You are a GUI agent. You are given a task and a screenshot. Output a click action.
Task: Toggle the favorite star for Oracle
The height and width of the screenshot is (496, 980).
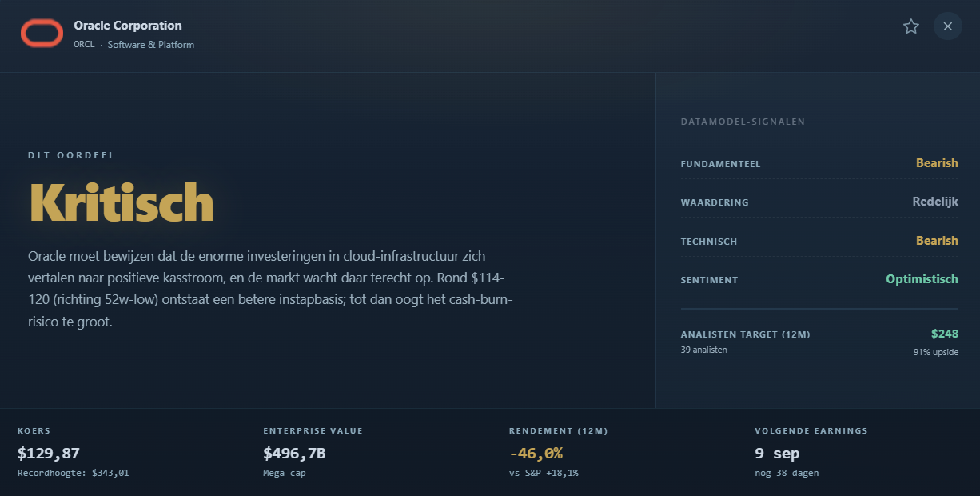pyautogui.click(x=910, y=26)
